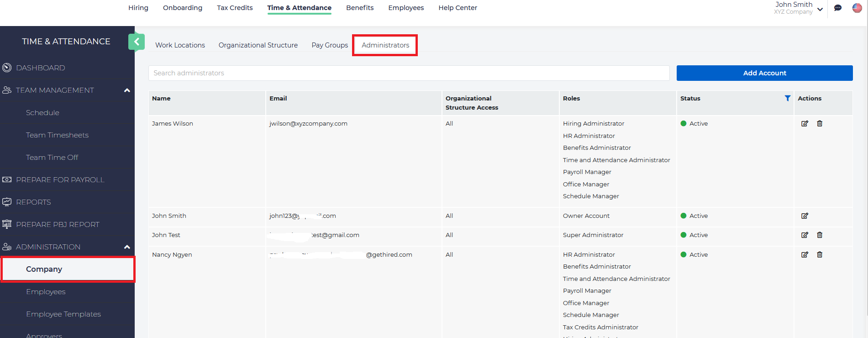Click the Add Account button

coord(764,73)
